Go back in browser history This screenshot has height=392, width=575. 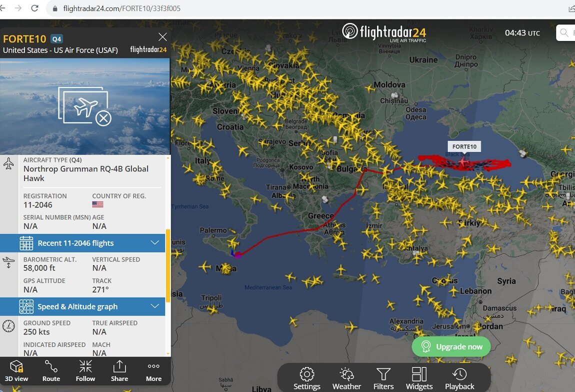[2, 8]
